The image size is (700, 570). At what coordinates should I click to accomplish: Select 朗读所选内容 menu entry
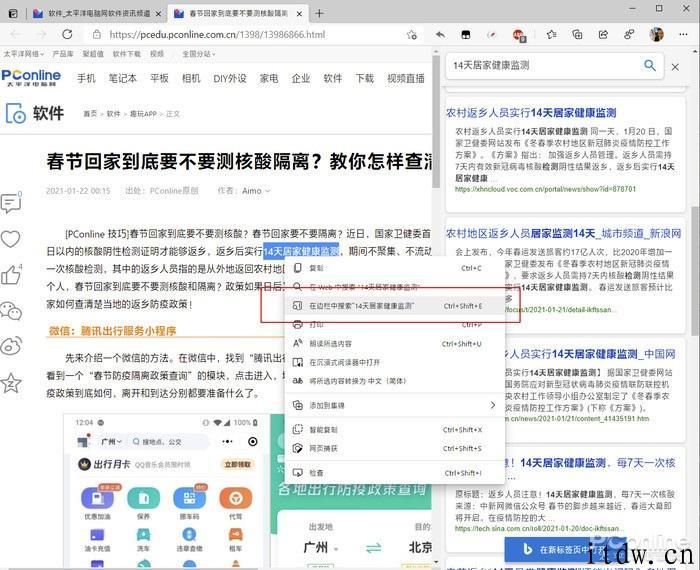coord(395,344)
